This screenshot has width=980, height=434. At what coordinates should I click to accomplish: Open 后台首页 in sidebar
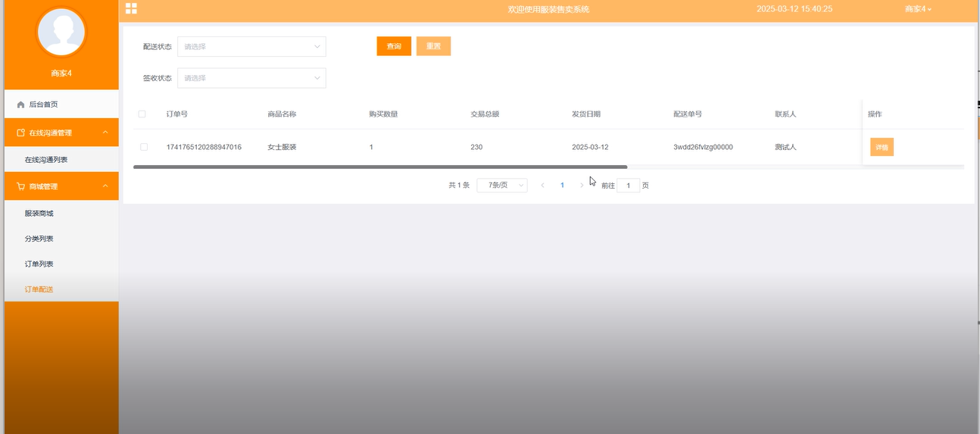[x=61, y=105]
